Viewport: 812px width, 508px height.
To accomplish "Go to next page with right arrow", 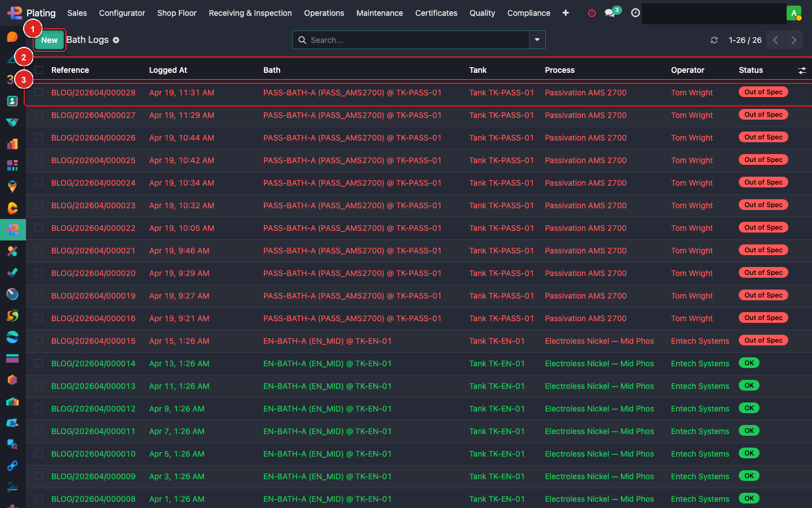I will click(x=793, y=40).
